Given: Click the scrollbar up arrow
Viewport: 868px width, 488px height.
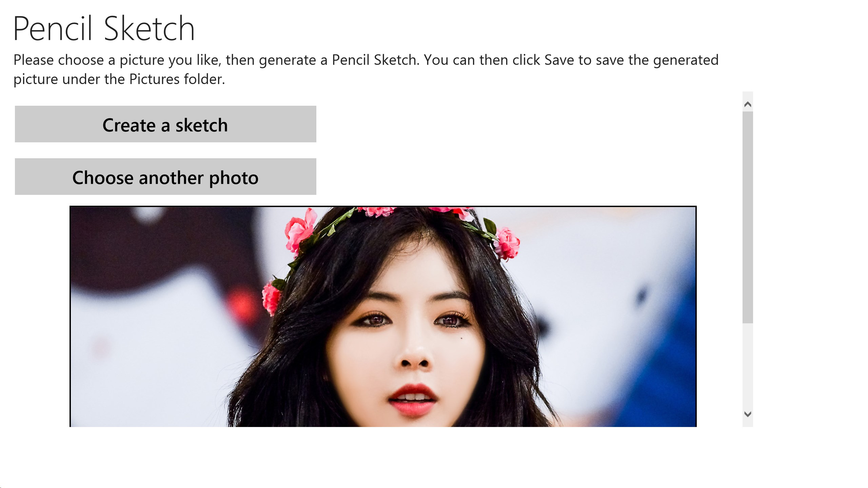Looking at the screenshot, I should pos(748,104).
